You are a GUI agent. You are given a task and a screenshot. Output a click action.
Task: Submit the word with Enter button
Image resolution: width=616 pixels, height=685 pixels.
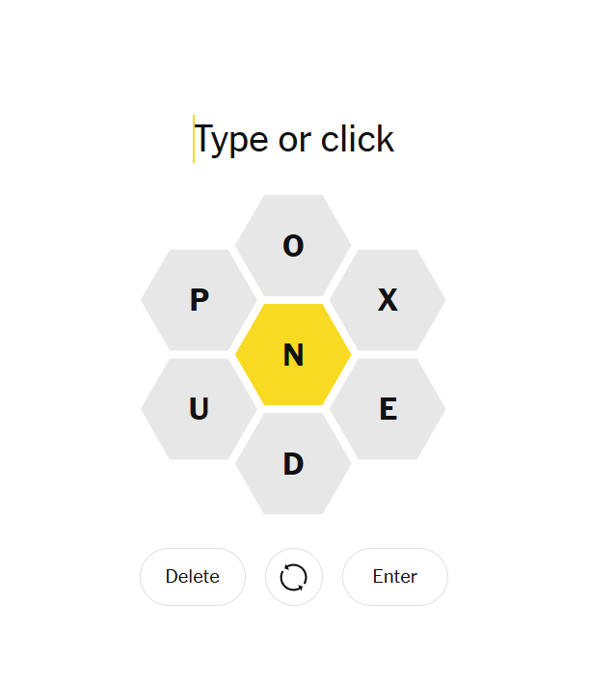click(x=395, y=577)
